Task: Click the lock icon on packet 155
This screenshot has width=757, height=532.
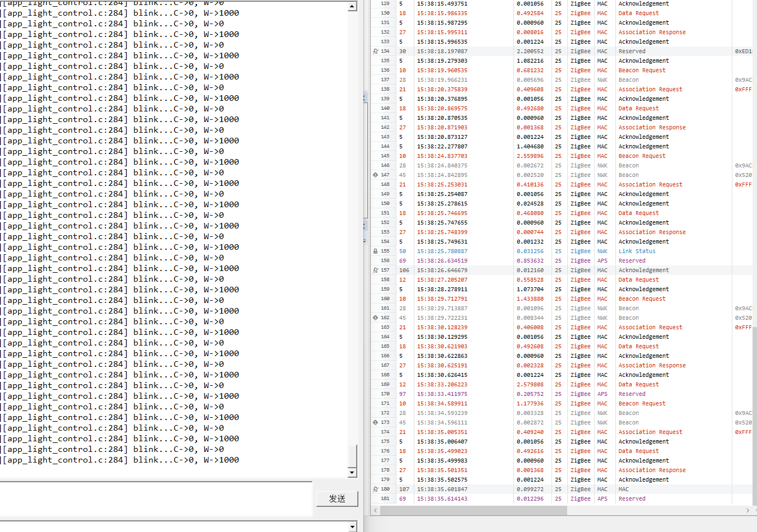Action: pyautogui.click(x=375, y=251)
